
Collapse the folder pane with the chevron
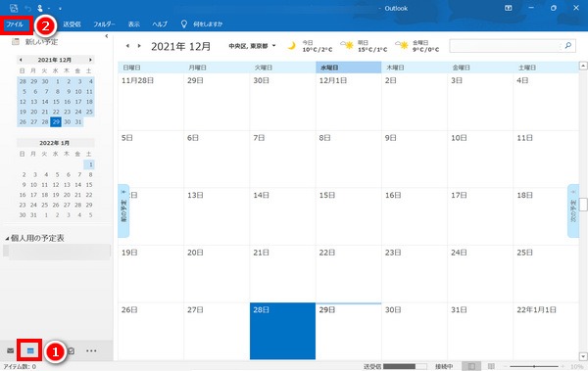107,36
